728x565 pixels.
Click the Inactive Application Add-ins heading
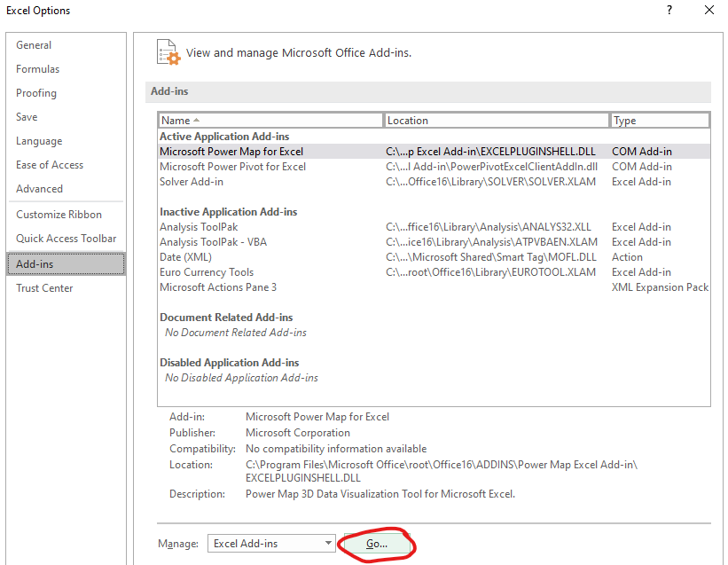click(x=229, y=212)
